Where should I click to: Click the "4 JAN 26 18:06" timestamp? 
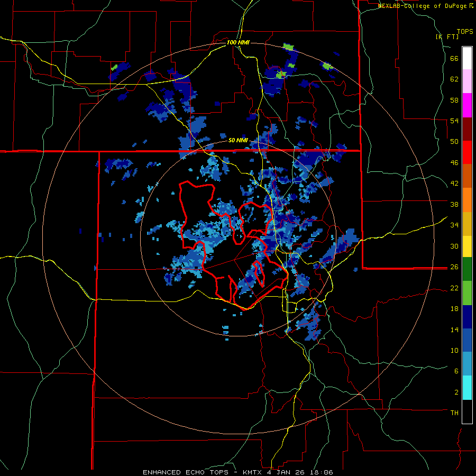click(300, 472)
